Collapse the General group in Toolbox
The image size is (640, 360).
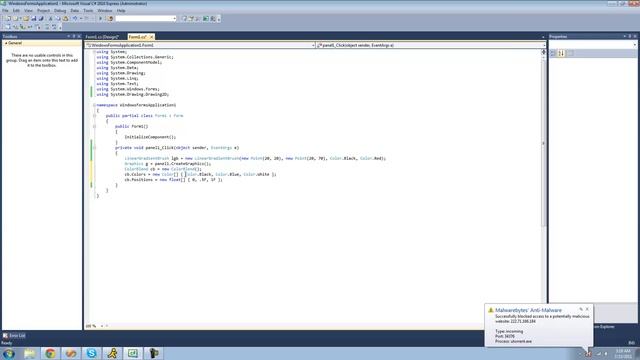tap(6, 43)
